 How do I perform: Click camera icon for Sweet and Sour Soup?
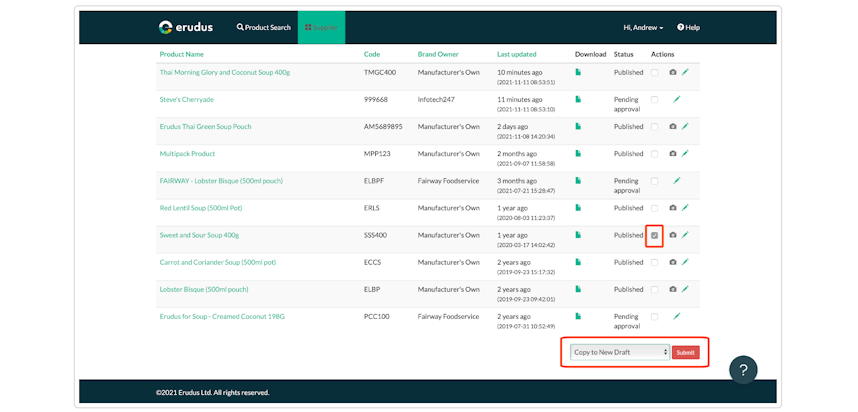tap(673, 235)
